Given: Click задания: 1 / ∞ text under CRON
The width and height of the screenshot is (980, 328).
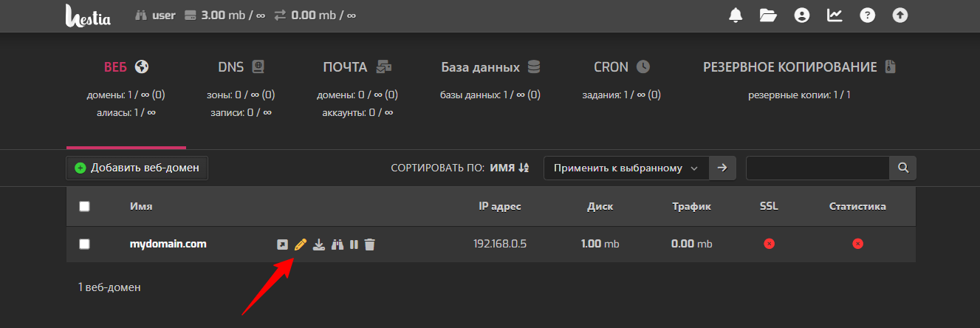Looking at the screenshot, I should pyautogui.click(x=622, y=95).
